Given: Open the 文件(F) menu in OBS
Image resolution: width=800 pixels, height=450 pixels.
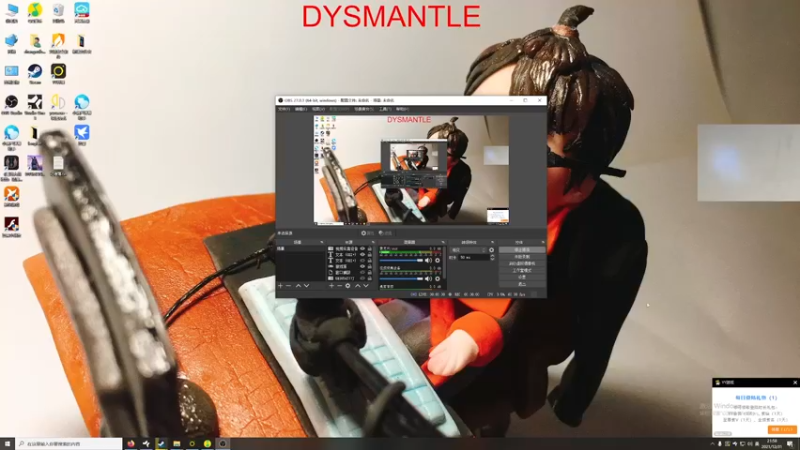Looking at the screenshot, I should (x=284, y=109).
